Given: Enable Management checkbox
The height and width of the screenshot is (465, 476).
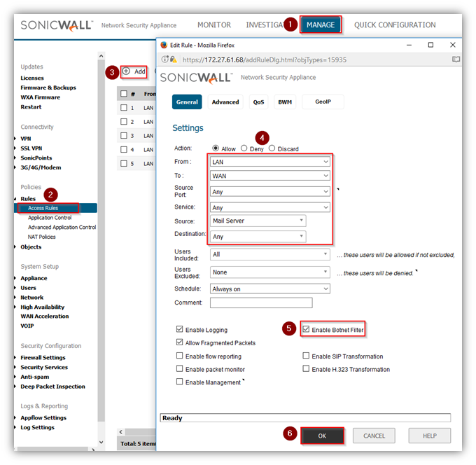Looking at the screenshot, I should click(179, 382).
